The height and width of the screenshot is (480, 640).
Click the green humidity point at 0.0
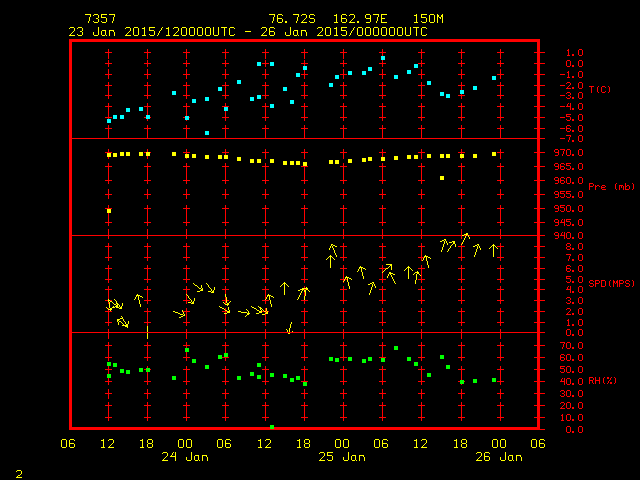272,427
